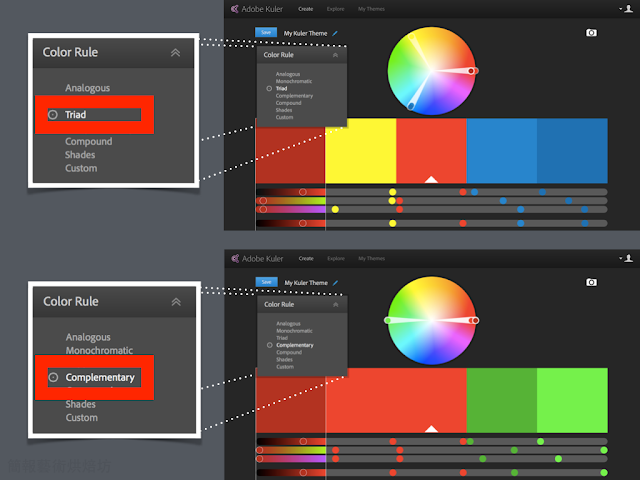The image size is (640, 480).
Task: Click Shades in enlarged Complementary callout
Action: point(80,404)
